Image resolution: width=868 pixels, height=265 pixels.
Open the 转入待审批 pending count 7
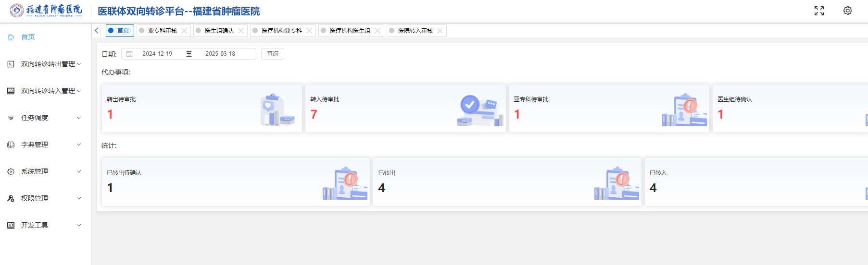click(314, 114)
